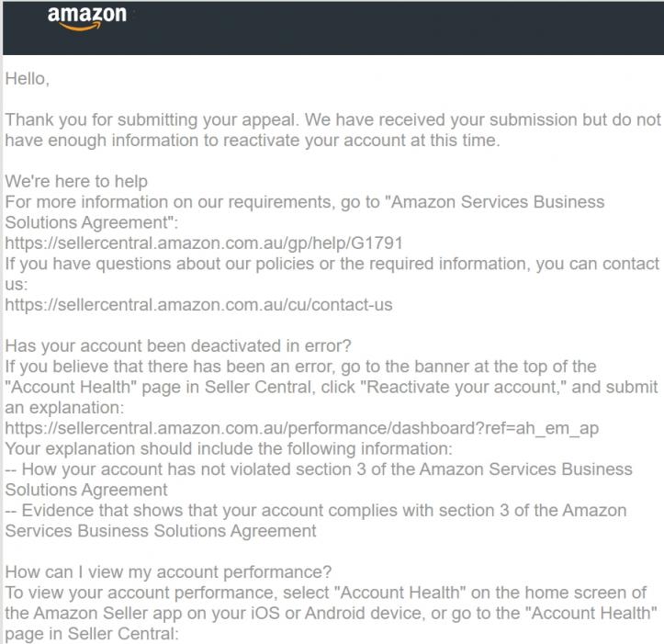The height and width of the screenshot is (644, 664).
Task: Click the "How your account has not violated" bullet
Action: tap(319, 480)
